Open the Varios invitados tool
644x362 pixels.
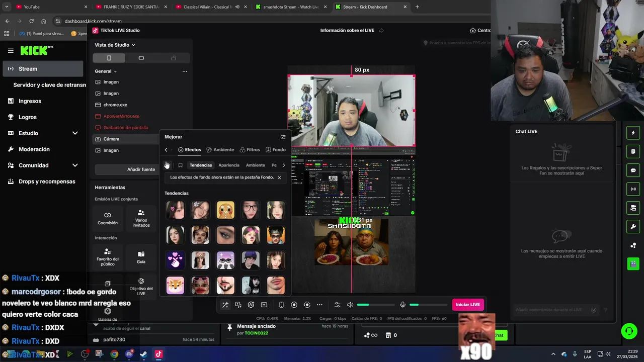[141, 218]
